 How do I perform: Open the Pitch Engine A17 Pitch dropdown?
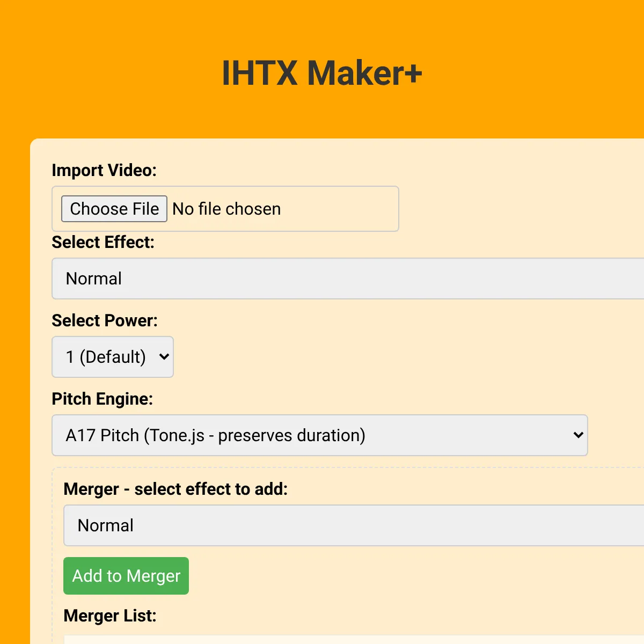(320, 435)
